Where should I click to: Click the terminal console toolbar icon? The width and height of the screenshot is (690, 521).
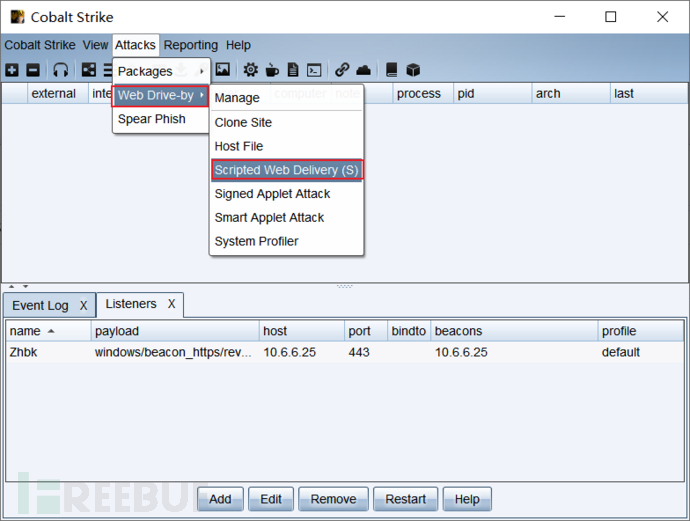coord(314,70)
